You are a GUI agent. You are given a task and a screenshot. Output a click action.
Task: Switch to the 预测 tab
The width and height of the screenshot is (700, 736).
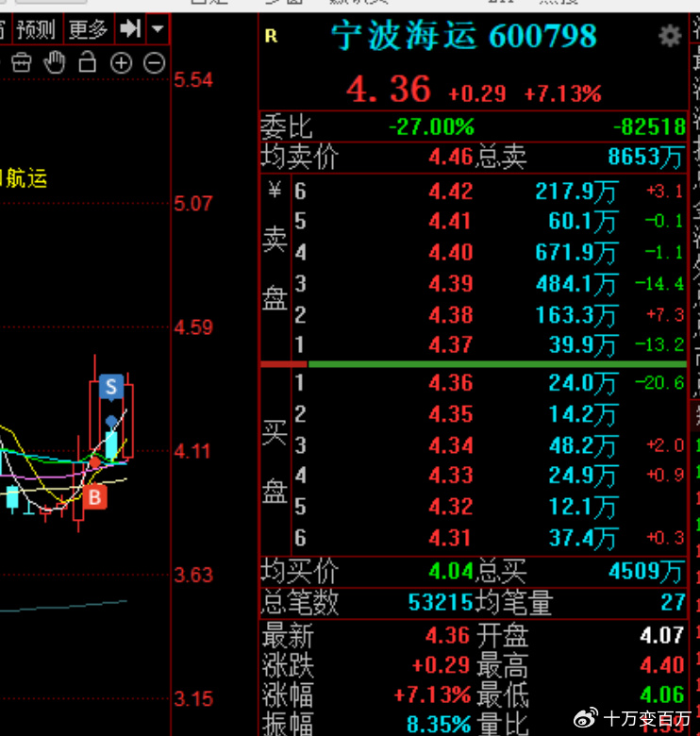[x=36, y=30]
